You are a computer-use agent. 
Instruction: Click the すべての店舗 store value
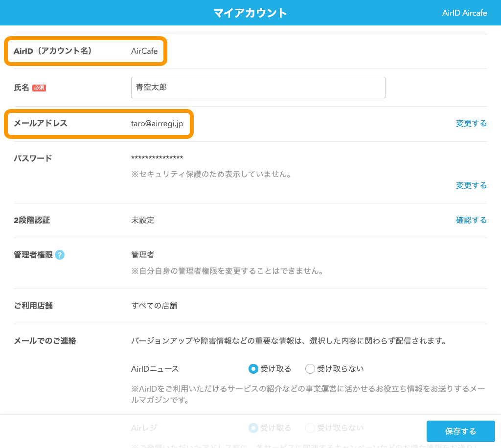point(154,306)
